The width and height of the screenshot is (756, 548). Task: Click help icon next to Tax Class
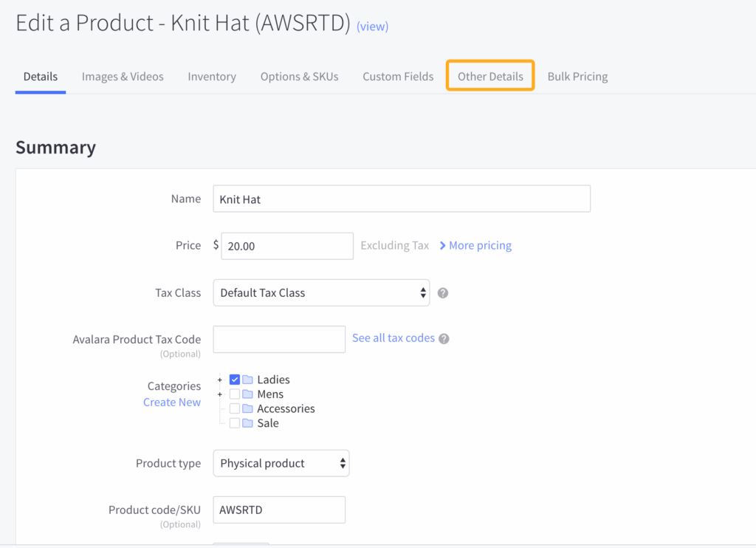click(x=443, y=293)
